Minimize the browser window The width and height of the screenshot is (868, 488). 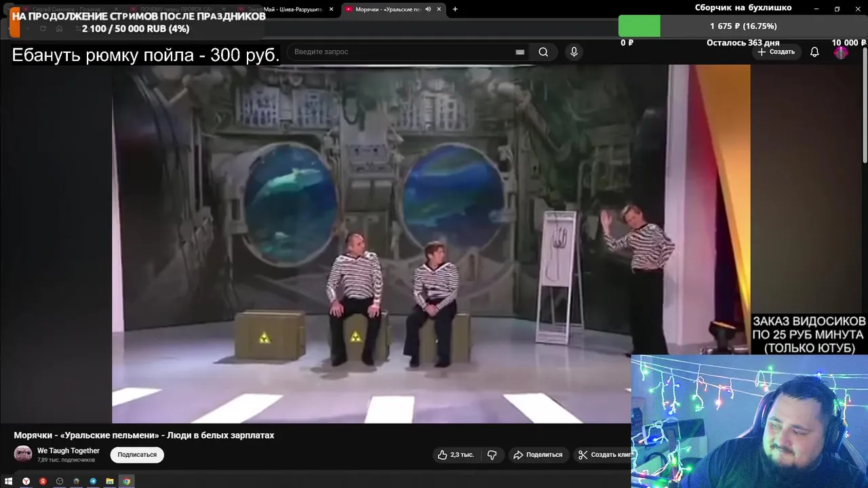816,9
